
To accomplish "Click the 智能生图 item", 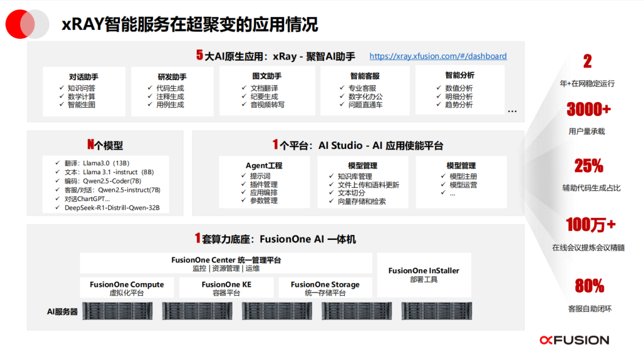I will (x=81, y=105).
